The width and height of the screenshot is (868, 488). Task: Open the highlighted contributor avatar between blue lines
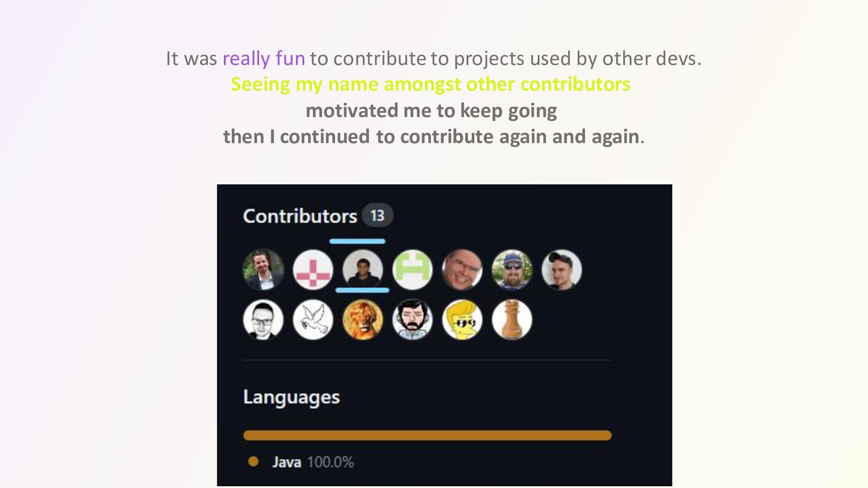(x=363, y=270)
